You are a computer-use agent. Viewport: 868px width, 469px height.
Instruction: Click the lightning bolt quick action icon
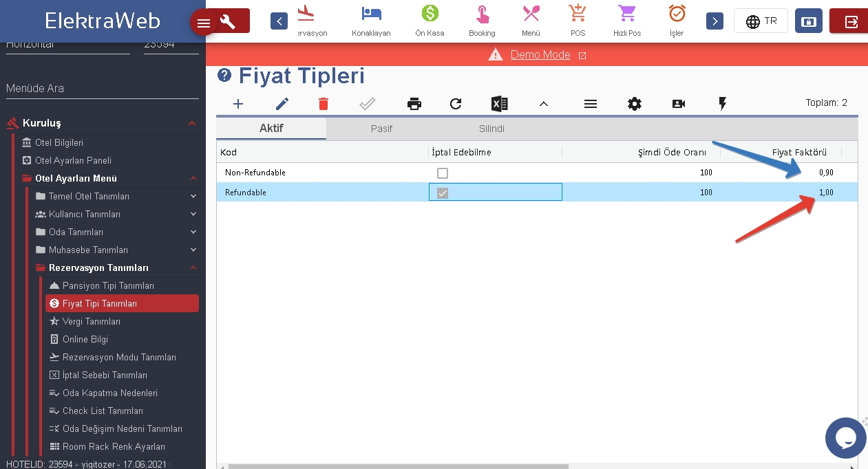point(722,104)
